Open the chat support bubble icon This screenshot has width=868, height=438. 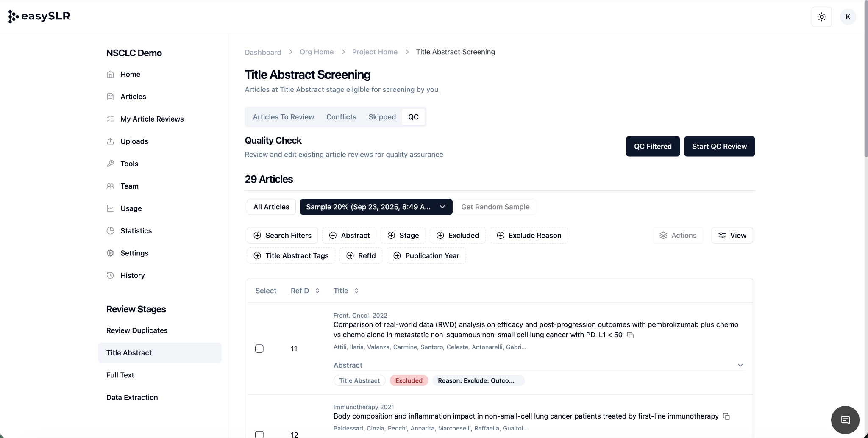[x=845, y=420]
